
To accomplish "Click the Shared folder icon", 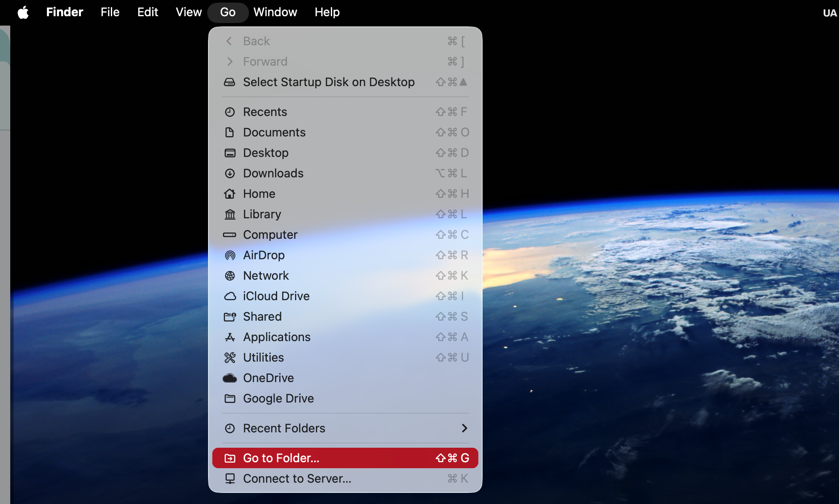I will [x=230, y=316].
